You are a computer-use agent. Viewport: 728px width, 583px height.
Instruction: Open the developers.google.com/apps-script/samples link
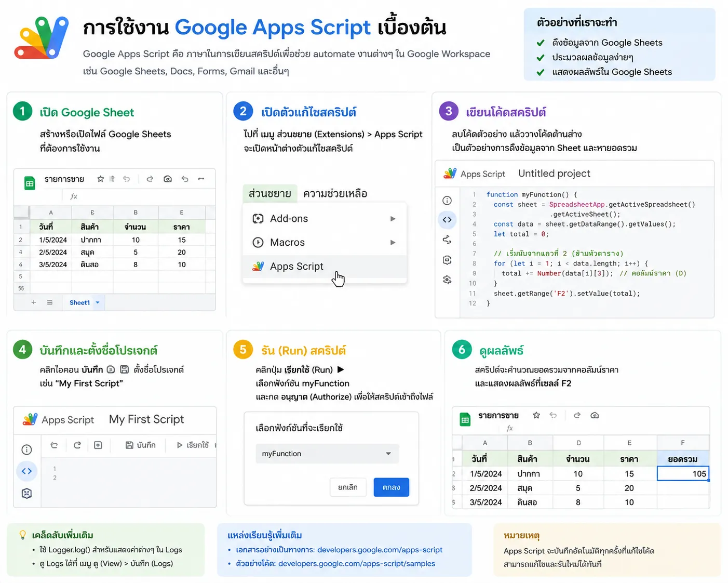pos(357,564)
